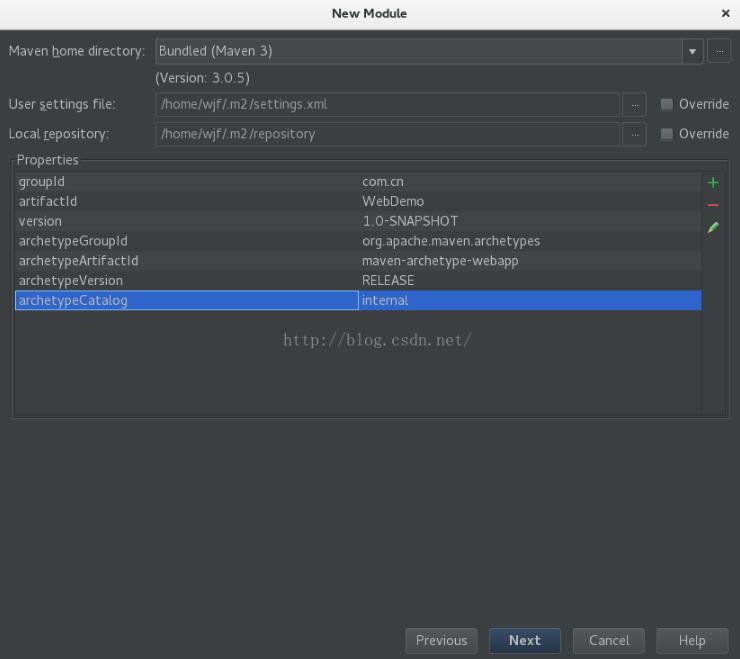
Task: Proceed with the Next button
Action: 525,641
